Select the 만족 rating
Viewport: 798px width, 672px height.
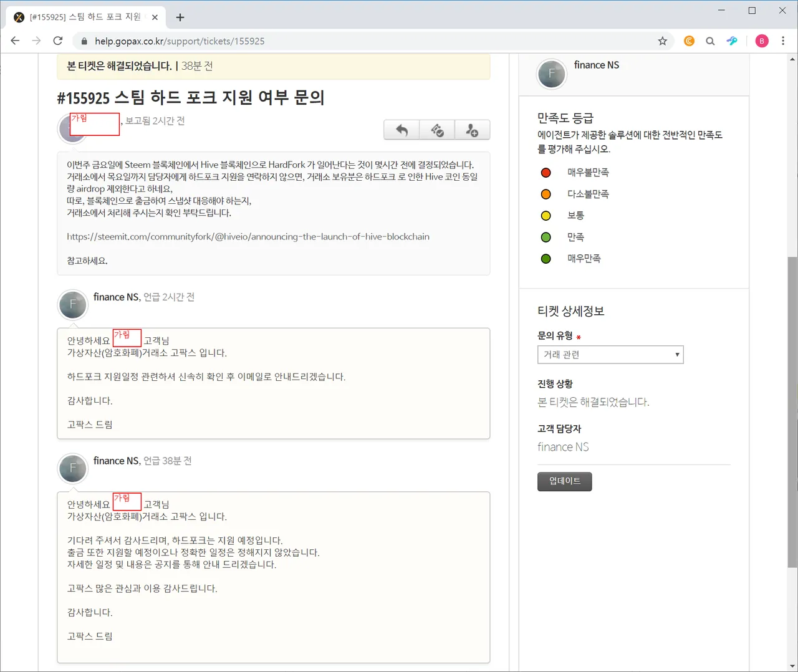pyautogui.click(x=546, y=238)
